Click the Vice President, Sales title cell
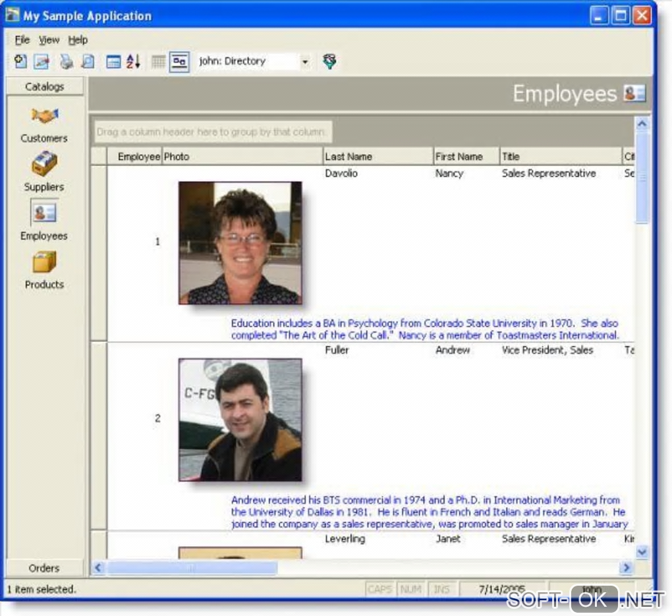Image resolution: width=672 pixels, height=616 pixels. coord(547,350)
